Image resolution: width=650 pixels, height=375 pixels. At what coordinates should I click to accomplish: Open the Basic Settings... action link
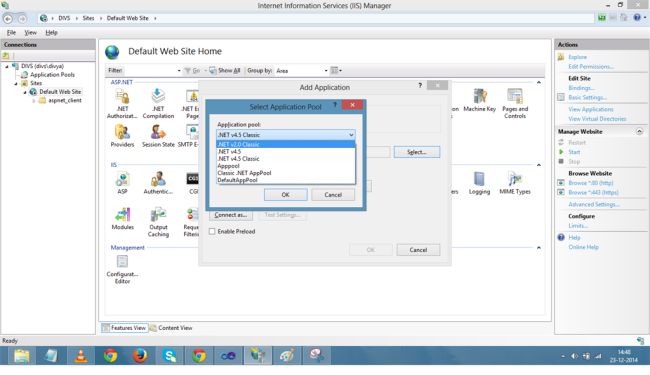click(x=587, y=97)
